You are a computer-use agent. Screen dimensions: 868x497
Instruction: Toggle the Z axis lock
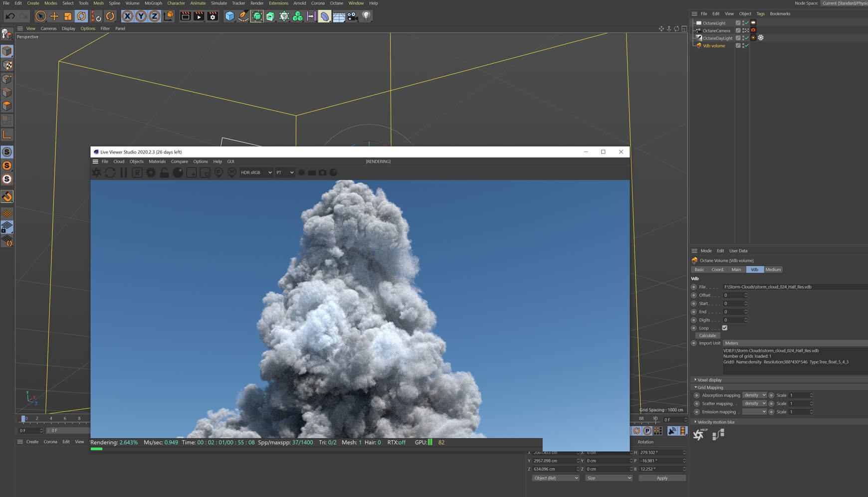(155, 16)
